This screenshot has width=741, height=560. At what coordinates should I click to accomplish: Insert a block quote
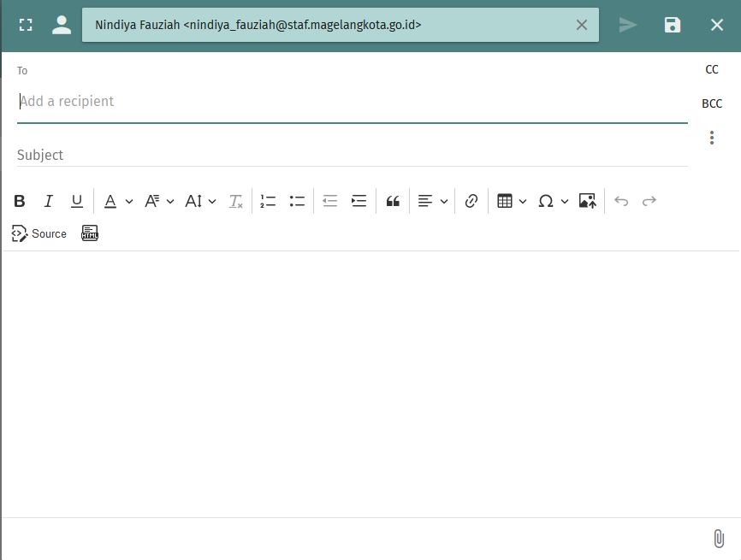393,200
